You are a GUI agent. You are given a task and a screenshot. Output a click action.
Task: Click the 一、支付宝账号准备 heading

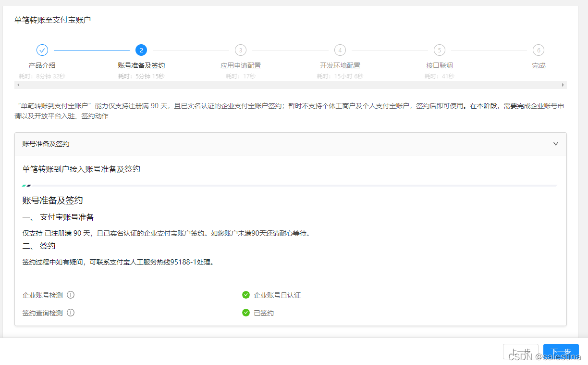[x=58, y=217]
